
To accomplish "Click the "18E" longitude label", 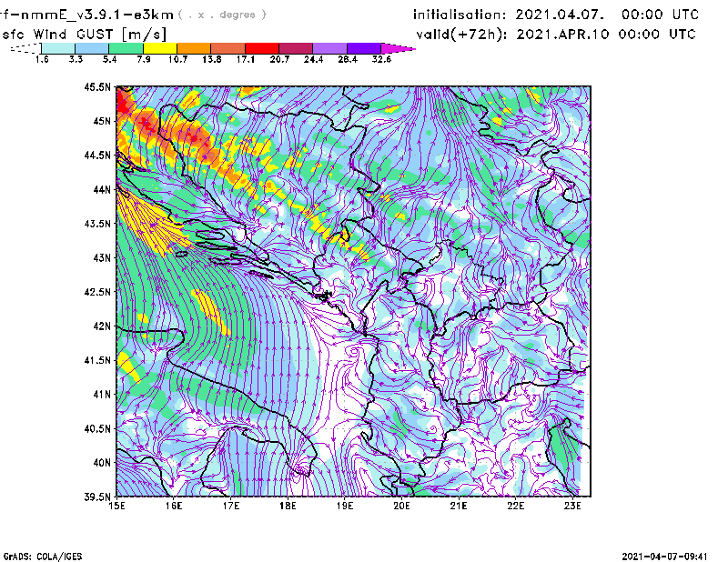I will [x=288, y=506].
